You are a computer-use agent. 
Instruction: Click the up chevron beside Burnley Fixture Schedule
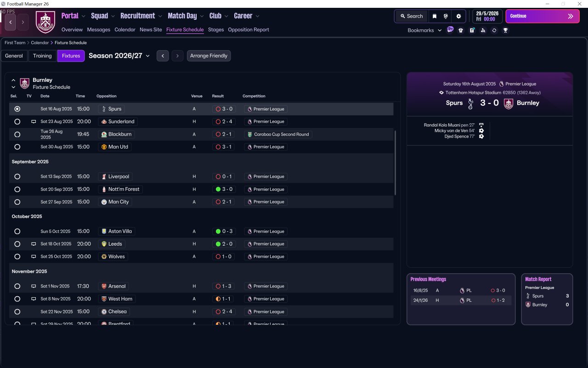tap(13, 80)
